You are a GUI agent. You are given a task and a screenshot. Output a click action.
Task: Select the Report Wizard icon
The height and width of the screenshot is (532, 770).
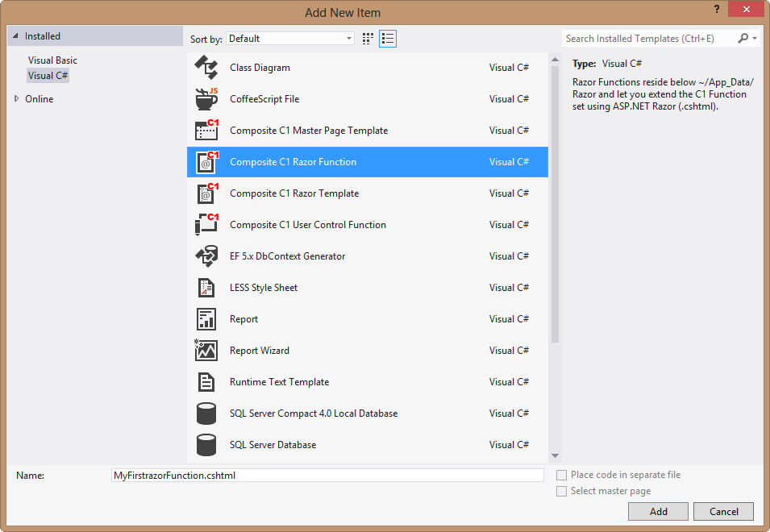206,351
